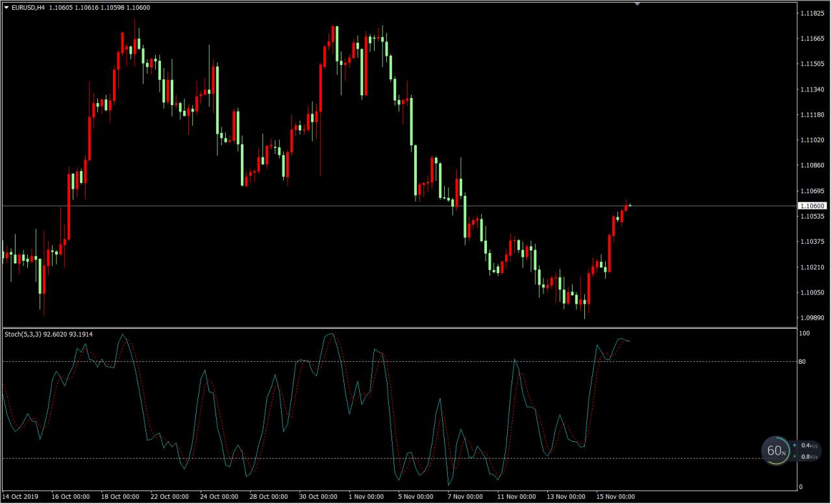Click the 30 Oct 00:00 time label
The width and height of the screenshot is (831, 504).
pyautogui.click(x=318, y=497)
